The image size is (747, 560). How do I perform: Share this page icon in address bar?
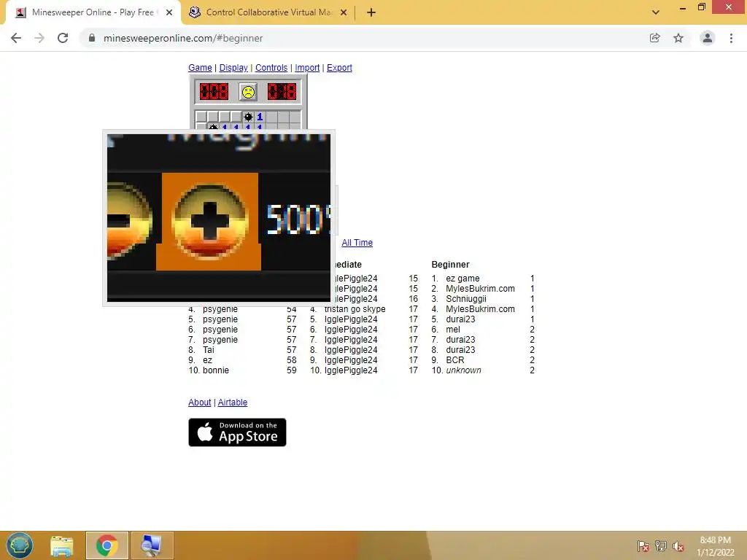coord(655,38)
